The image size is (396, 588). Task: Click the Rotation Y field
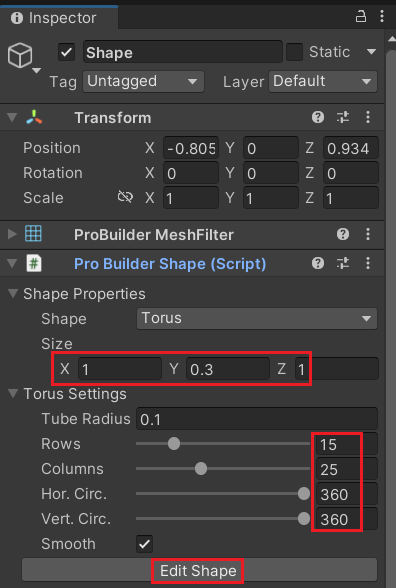tap(271, 173)
